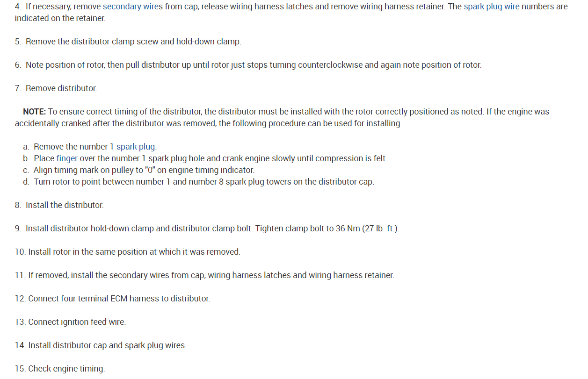Click step 8 "Install the distributor."
Viewport: 588px width, 379px height.
pos(64,205)
